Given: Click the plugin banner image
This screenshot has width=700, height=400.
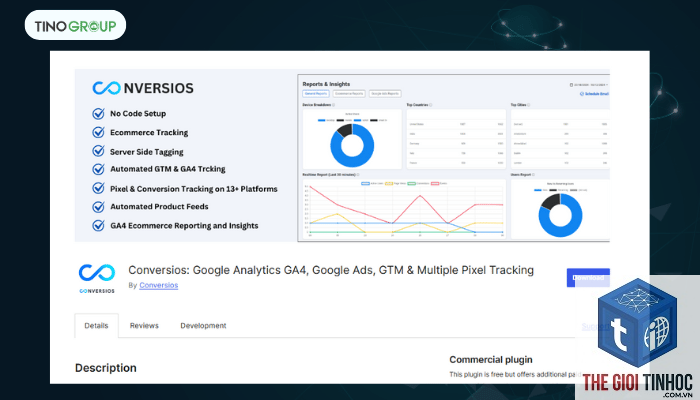Looking at the screenshot, I should point(342,155).
